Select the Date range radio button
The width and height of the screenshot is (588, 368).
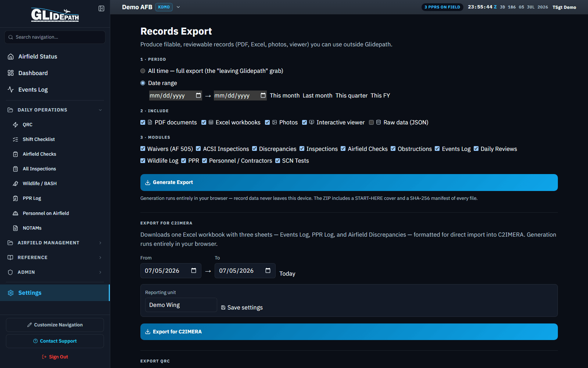143,83
